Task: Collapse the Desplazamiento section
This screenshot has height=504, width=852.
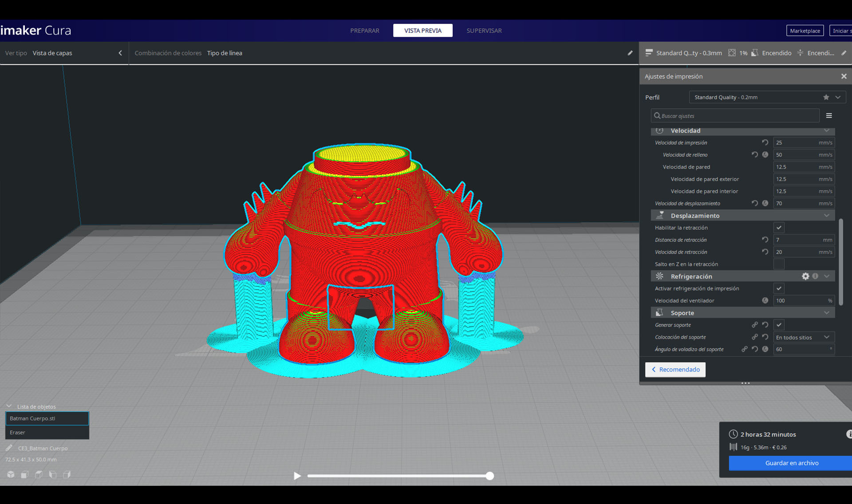Action: tap(826, 215)
